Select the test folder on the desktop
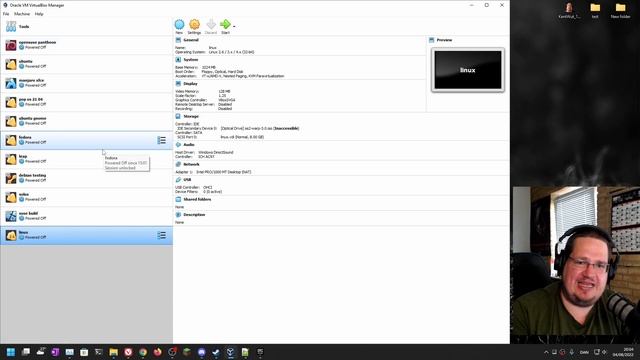The width and height of the screenshot is (640, 360). (595, 11)
